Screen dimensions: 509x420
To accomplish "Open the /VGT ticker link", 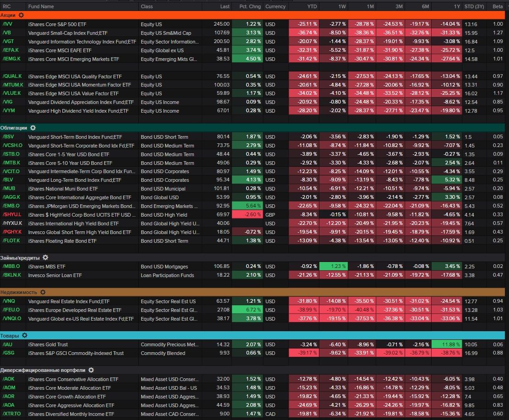I will point(8,41).
